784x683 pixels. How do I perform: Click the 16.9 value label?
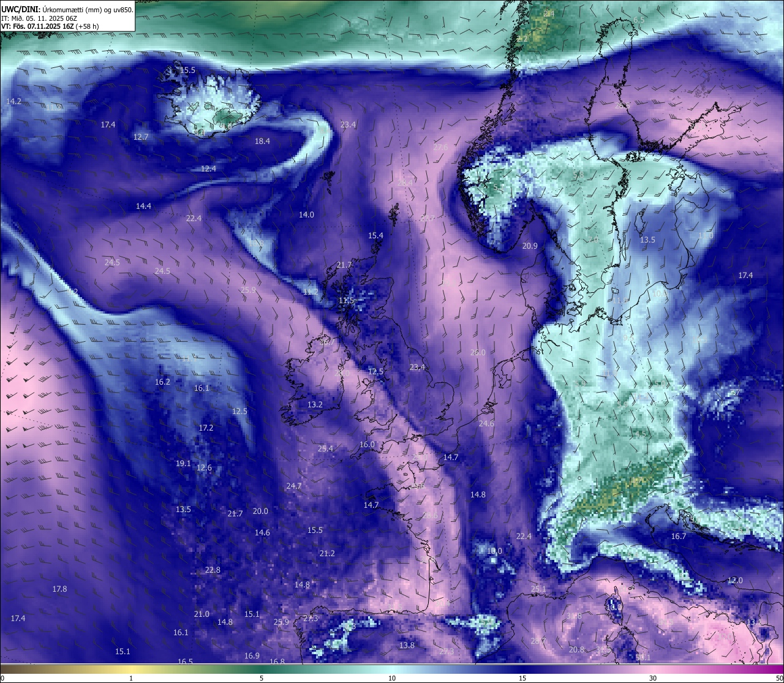tap(252, 655)
